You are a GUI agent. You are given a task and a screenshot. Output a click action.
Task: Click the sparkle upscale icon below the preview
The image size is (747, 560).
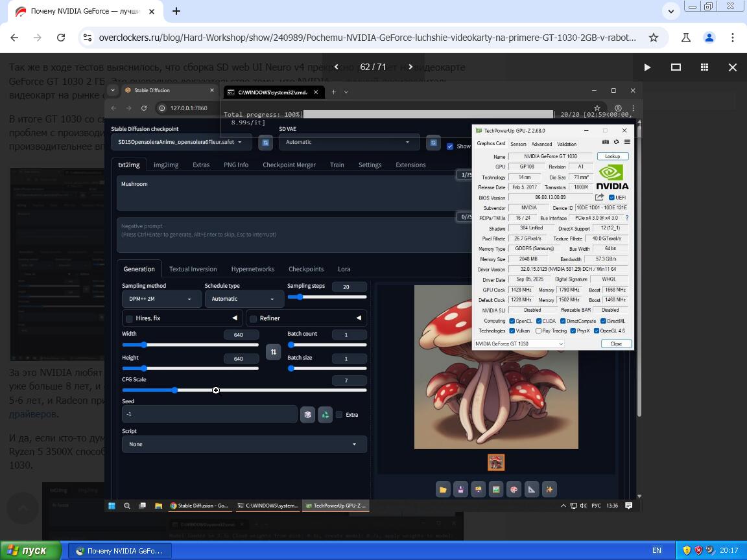pyautogui.click(x=549, y=489)
